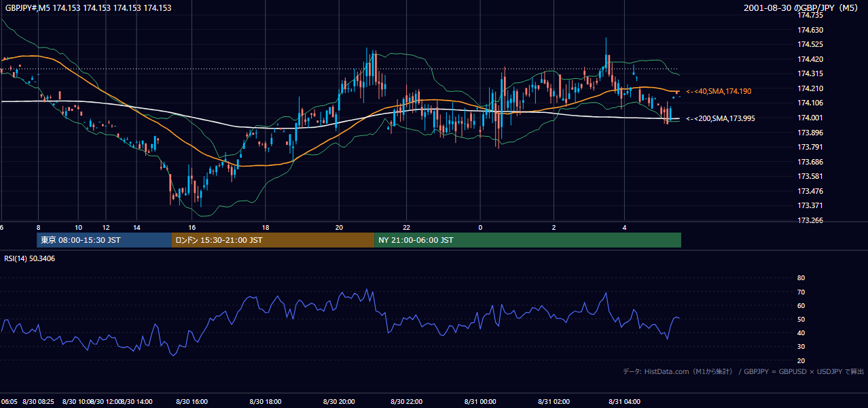Click hour label 10 under price chart
Viewport: 868px width, 408px height.
(x=79, y=227)
